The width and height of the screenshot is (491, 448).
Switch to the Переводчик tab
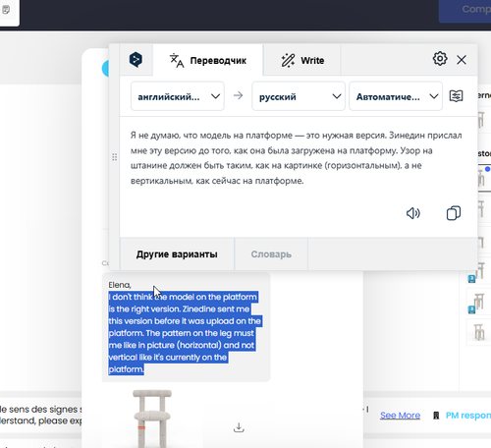point(208,60)
